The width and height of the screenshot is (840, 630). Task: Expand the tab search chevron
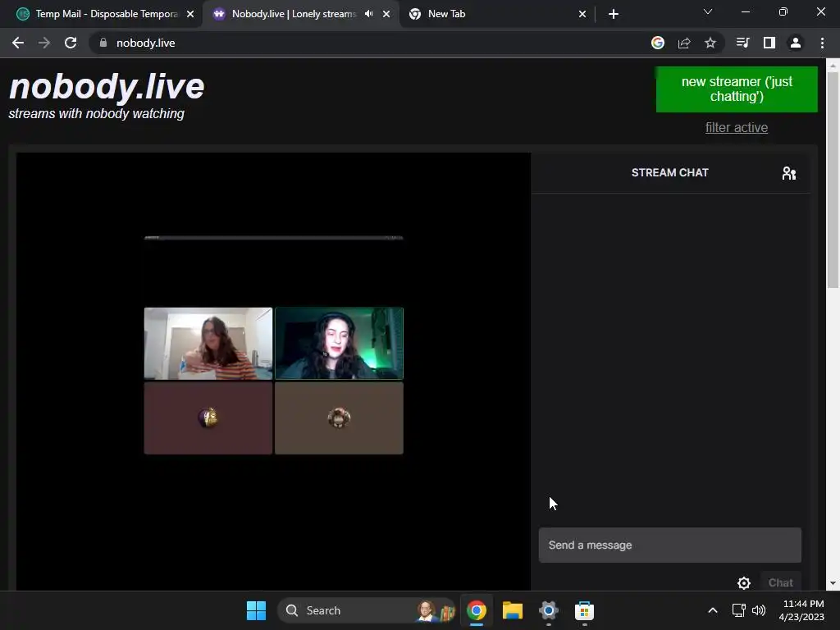[x=708, y=11]
